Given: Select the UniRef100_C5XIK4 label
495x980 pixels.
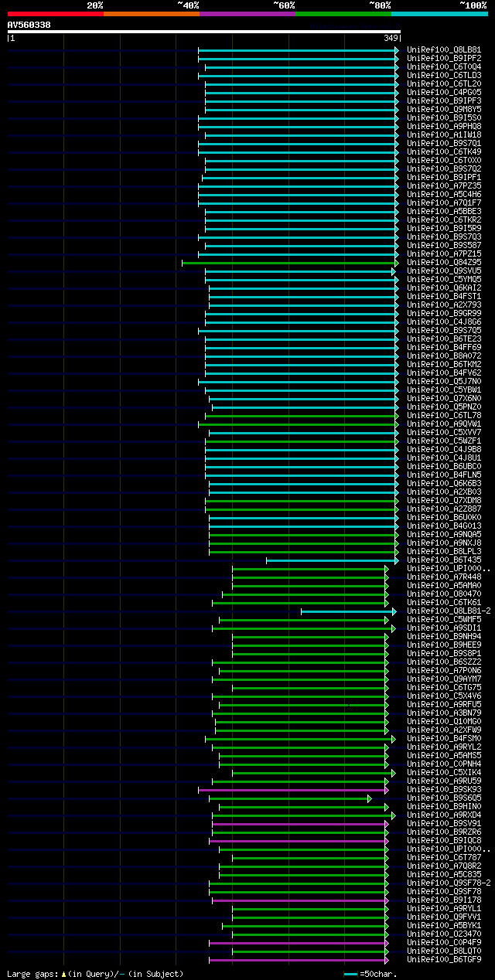Looking at the screenshot, I should pos(444,773).
